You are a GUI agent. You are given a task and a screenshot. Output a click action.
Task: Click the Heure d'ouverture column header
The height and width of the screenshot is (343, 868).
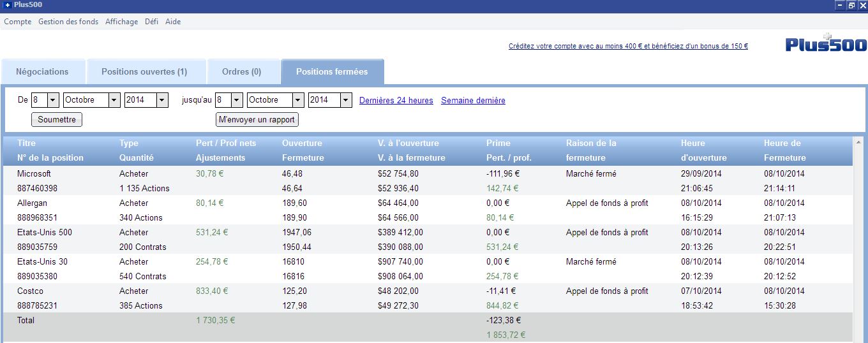click(704, 150)
